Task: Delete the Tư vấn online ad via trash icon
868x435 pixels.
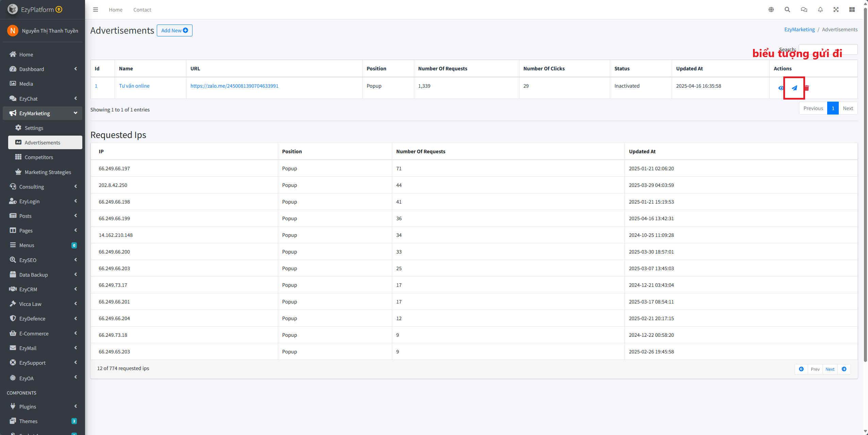Action: (x=807, y=88)
